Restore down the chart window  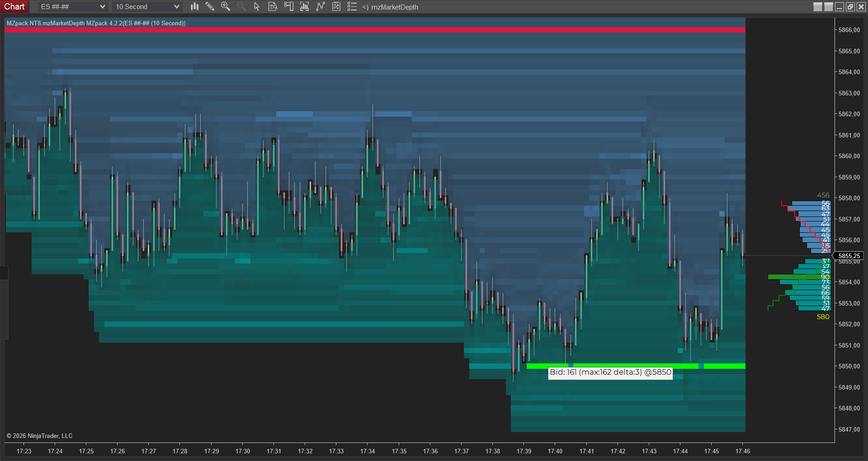pyautogui.click(x=850, y=7)
